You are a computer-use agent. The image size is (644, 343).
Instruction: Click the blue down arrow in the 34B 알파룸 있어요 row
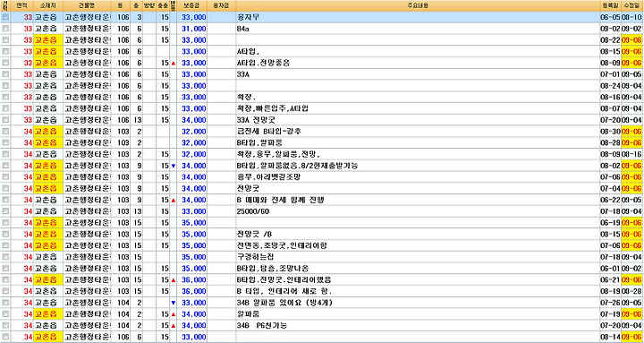(173, 303)
